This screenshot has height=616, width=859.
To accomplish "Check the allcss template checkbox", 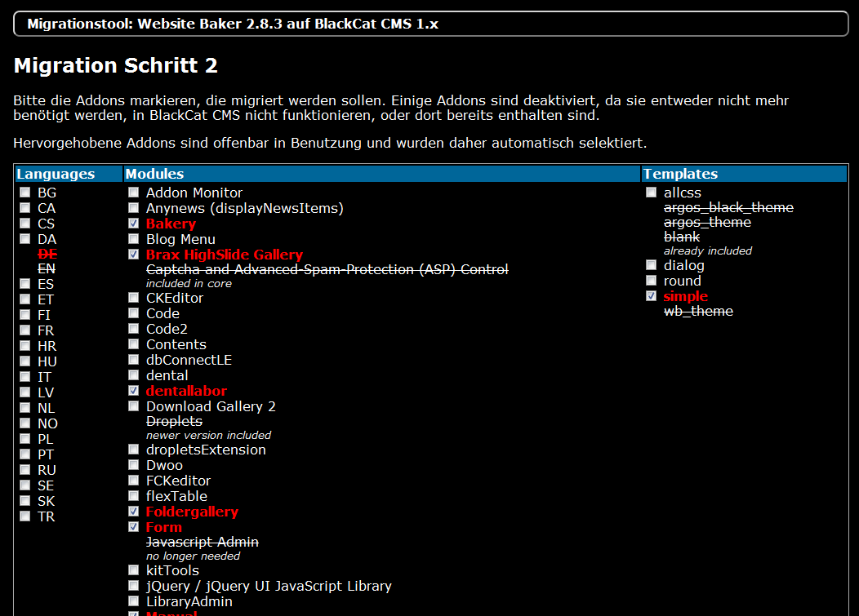I will click(652, 193).
